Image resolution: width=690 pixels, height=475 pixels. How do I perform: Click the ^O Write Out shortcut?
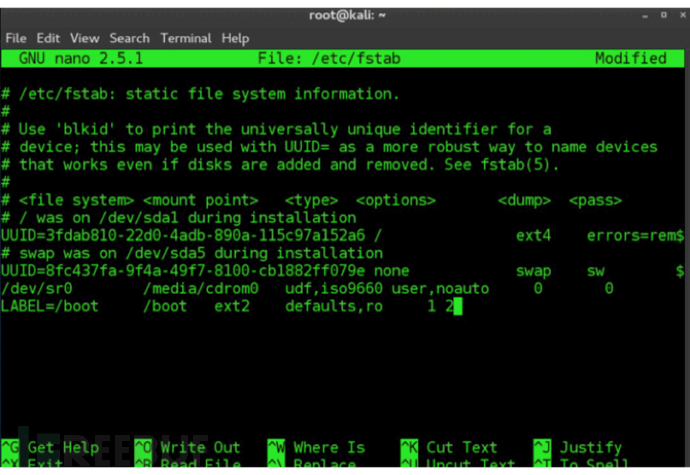click(x=188, y=447)
